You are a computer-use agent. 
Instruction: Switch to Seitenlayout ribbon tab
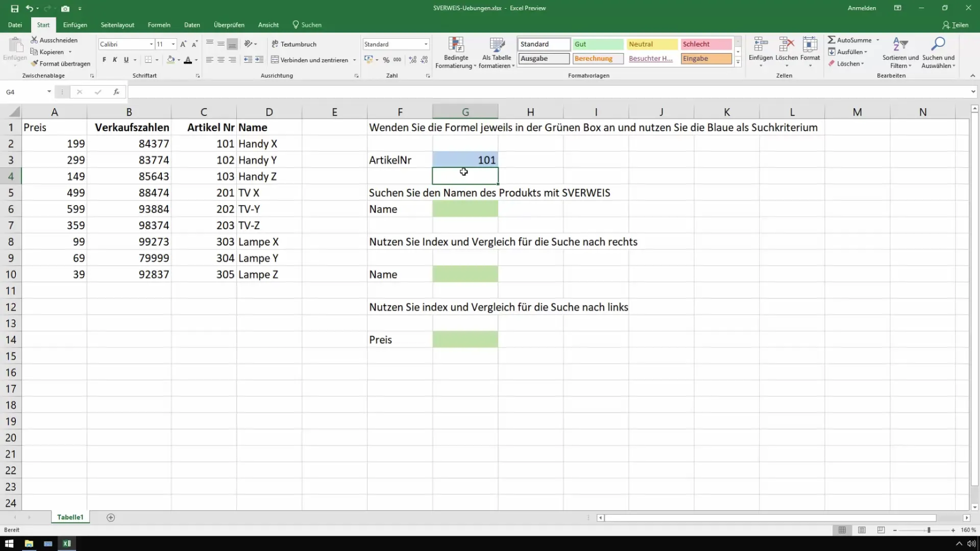click(x=117, y=24)
